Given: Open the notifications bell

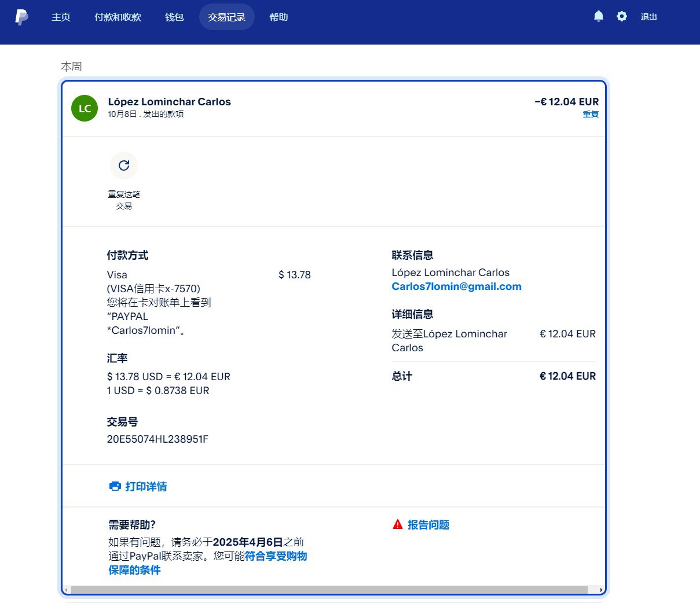Looking at the screenshot, I should [x=599, y=17].
